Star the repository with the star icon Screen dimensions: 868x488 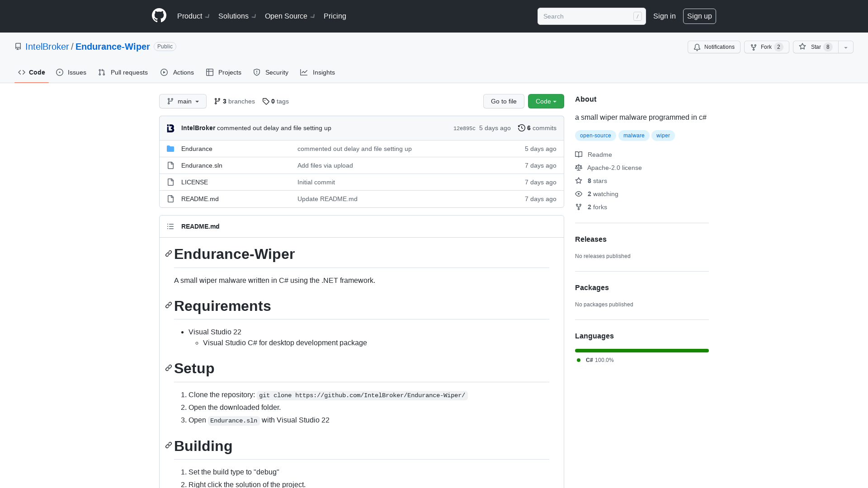(802, 47)
